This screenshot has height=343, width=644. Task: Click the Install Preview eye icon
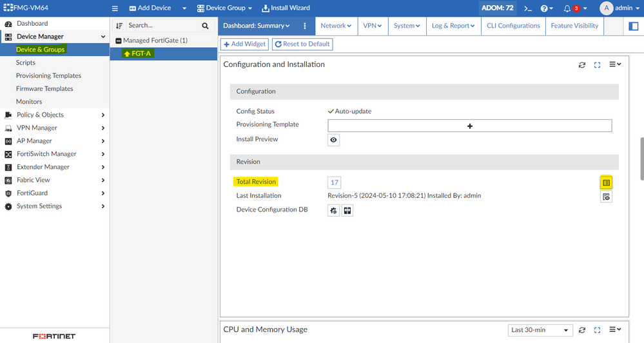coord(333,140)
